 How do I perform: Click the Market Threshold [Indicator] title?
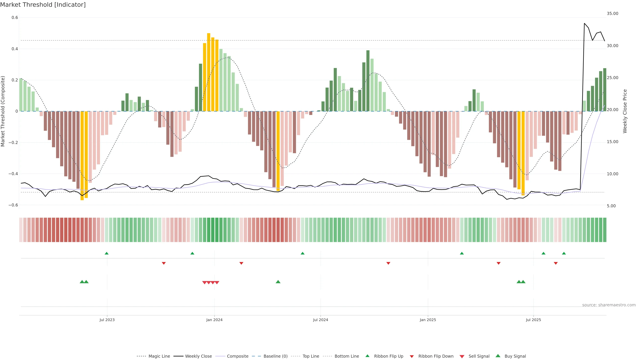[x=43, y=5]
